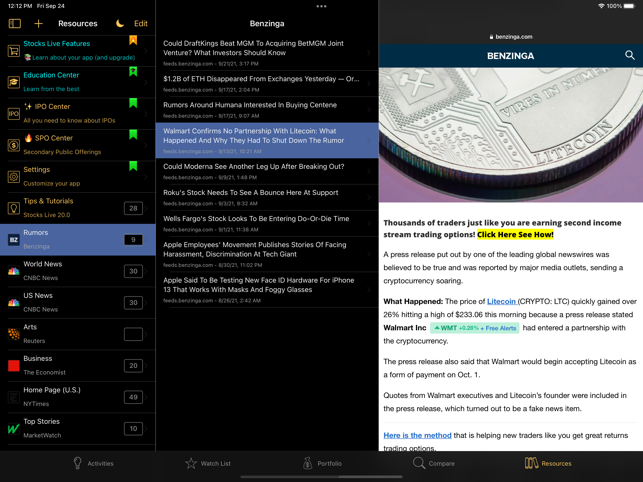The height and width of the screenshot is (482, 643).
Task: Click the three-dot multitasking handle
Action: click(x=322, y=6)
